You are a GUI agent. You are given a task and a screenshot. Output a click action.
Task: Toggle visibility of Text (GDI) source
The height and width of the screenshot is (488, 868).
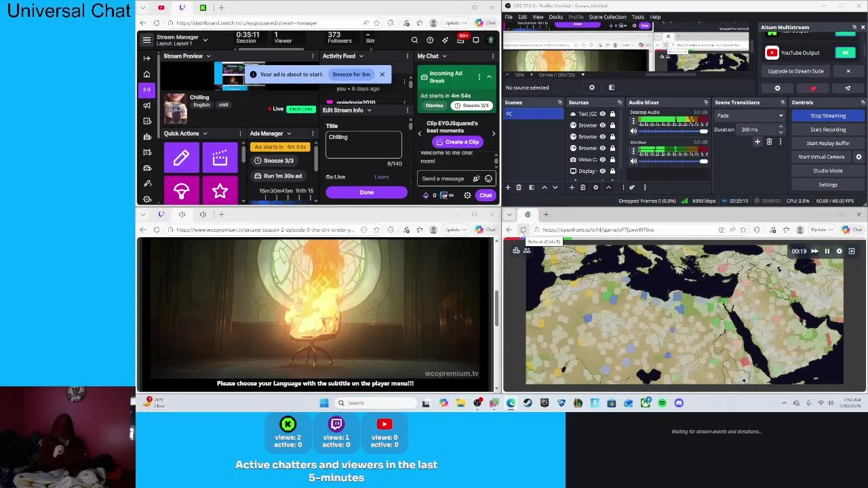pyautogui.click(x=602, y=114)
